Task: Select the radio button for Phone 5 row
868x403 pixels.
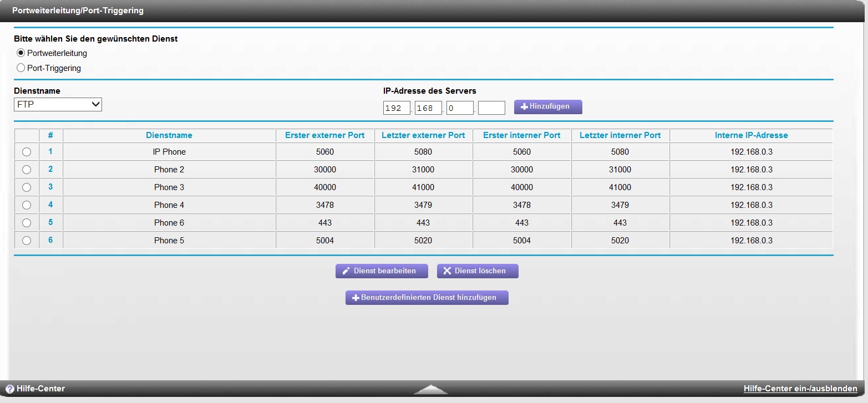Action: 26,241
